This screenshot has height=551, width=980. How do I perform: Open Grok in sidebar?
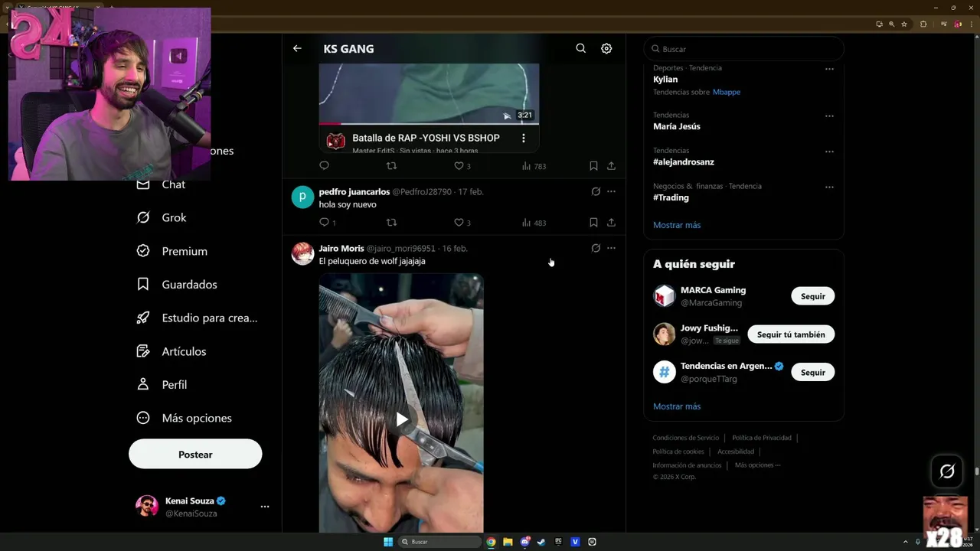point(162,217)
